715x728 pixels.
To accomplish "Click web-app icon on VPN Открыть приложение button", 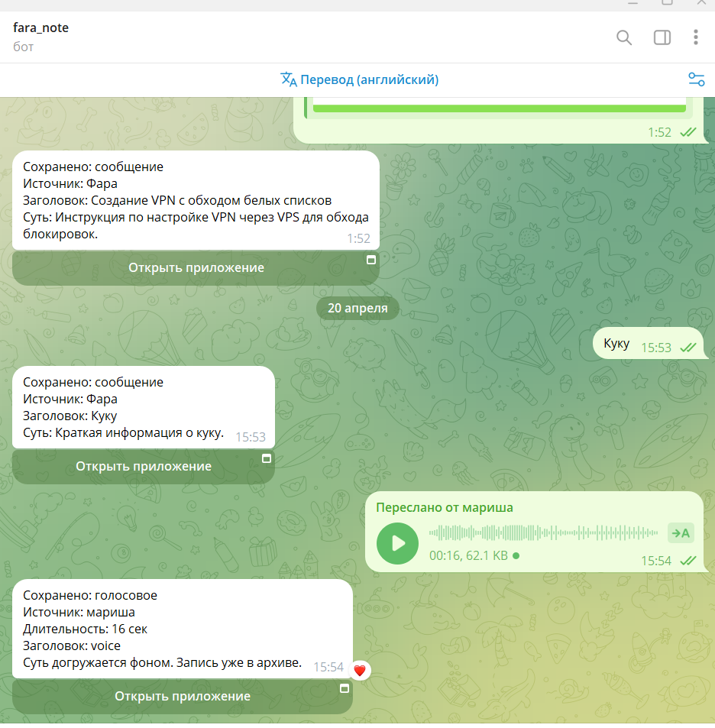I will click(371, 260).
